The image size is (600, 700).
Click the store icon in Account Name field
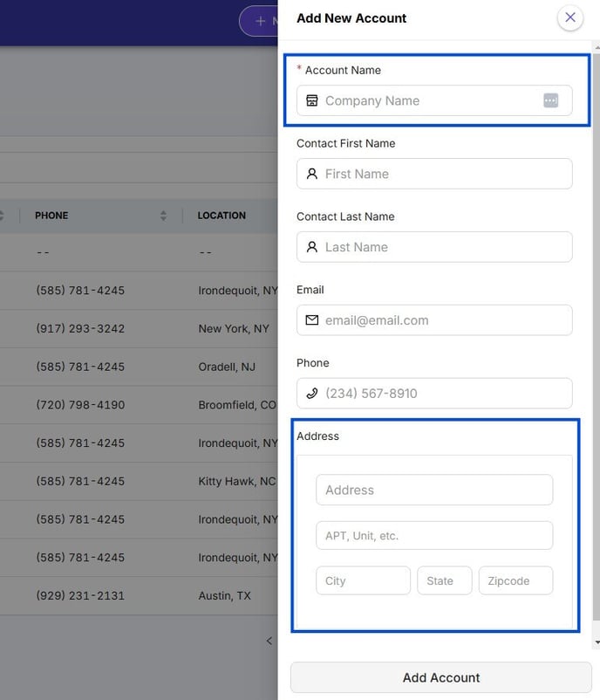click(x=312, y=100)
